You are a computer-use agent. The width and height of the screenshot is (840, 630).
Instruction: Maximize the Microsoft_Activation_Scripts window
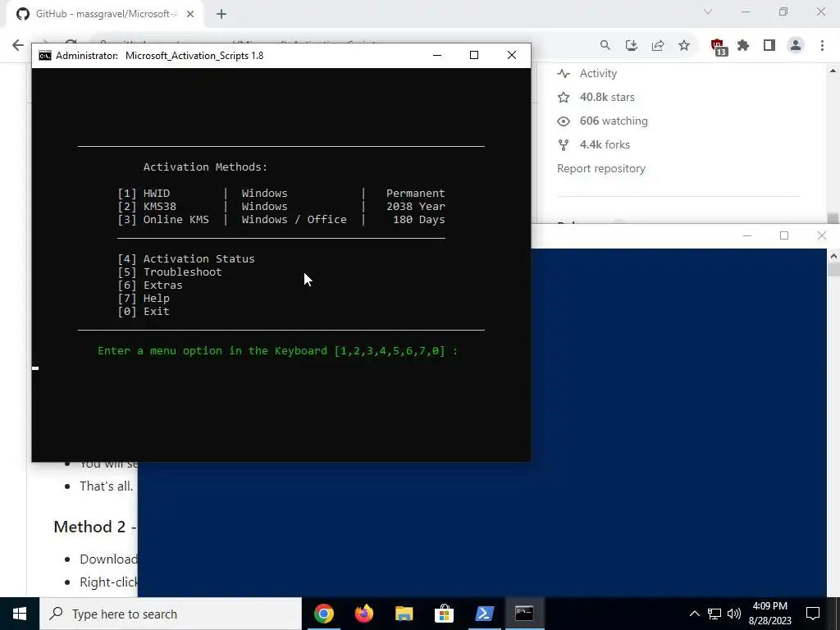[474, 55]
